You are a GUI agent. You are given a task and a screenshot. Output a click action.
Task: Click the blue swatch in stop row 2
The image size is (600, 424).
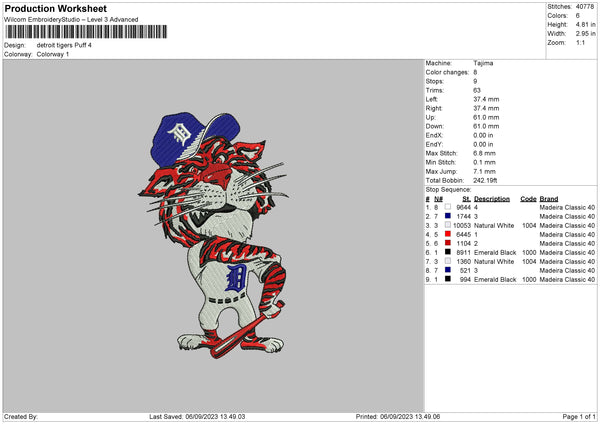(x=448, y=216)
